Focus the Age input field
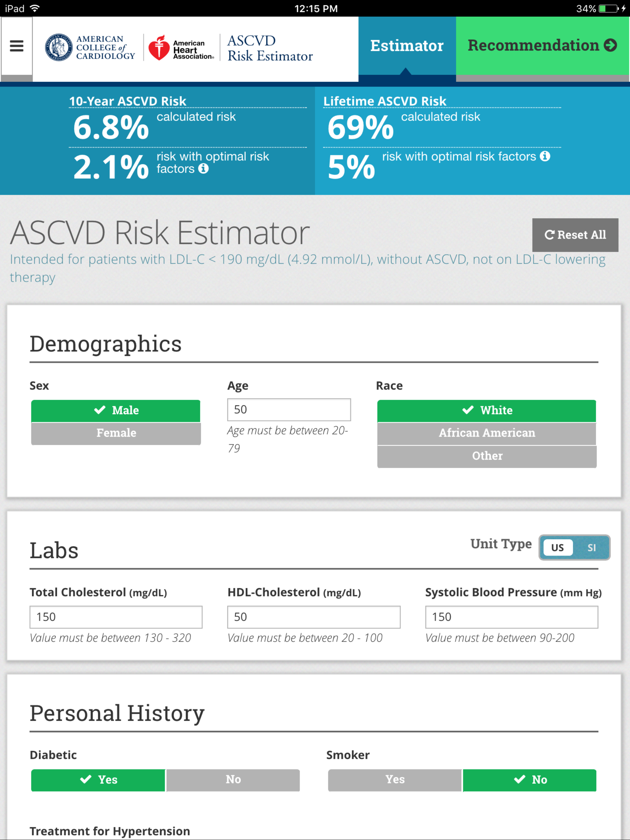 coord(289,410)
